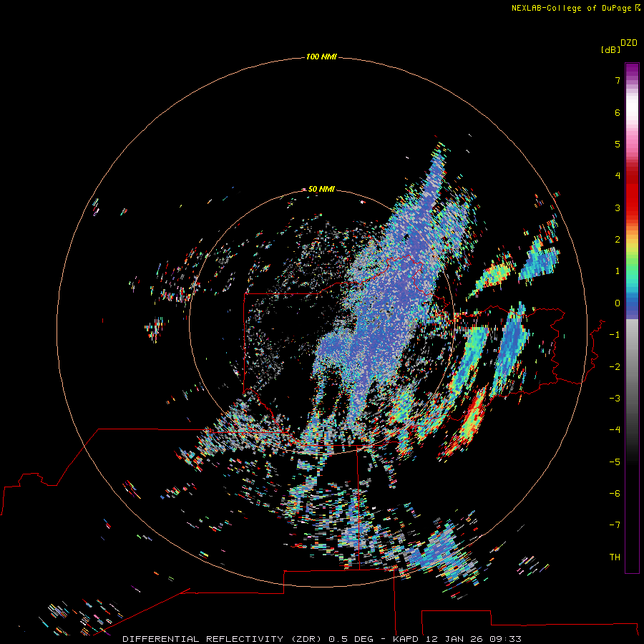This screenshot has height=644, width=644.
Task: Click the DIFFERENTIAL REFLECTIVITY (ZDR) title text
Action: (222, 639)
